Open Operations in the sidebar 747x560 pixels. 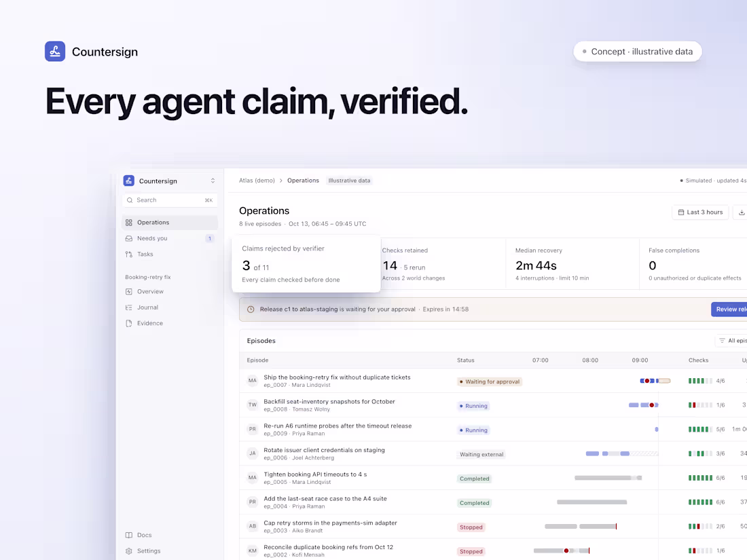[x=170, y=223]
